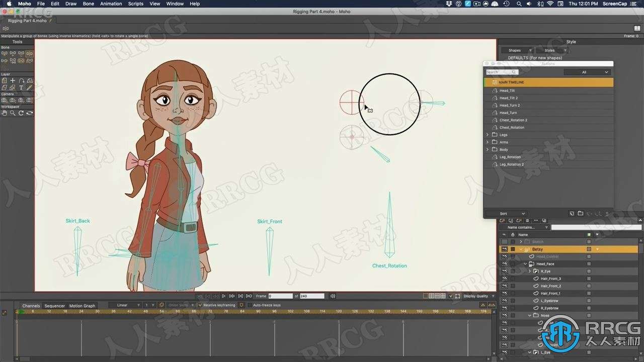Image resolution: width=644 pixels, height=362 pixels.
Task: Toggle the Onion Skins checkbox
Action: [162, 305]
